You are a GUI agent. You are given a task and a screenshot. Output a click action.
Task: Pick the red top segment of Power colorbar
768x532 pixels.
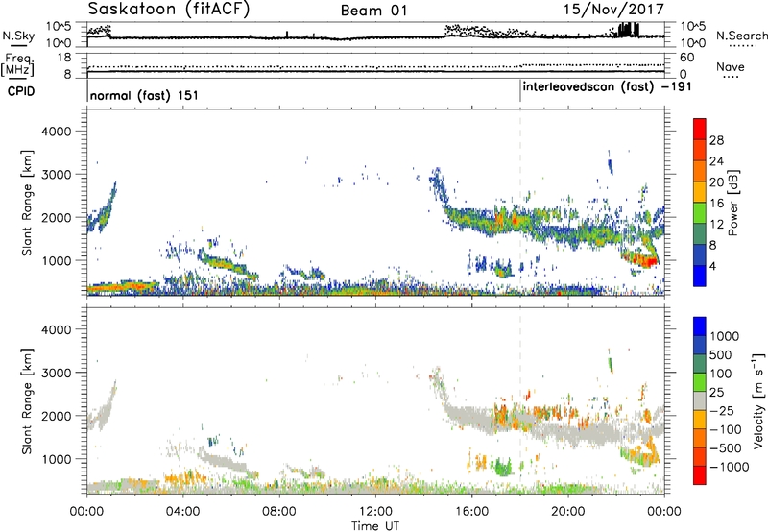point(700,129)
